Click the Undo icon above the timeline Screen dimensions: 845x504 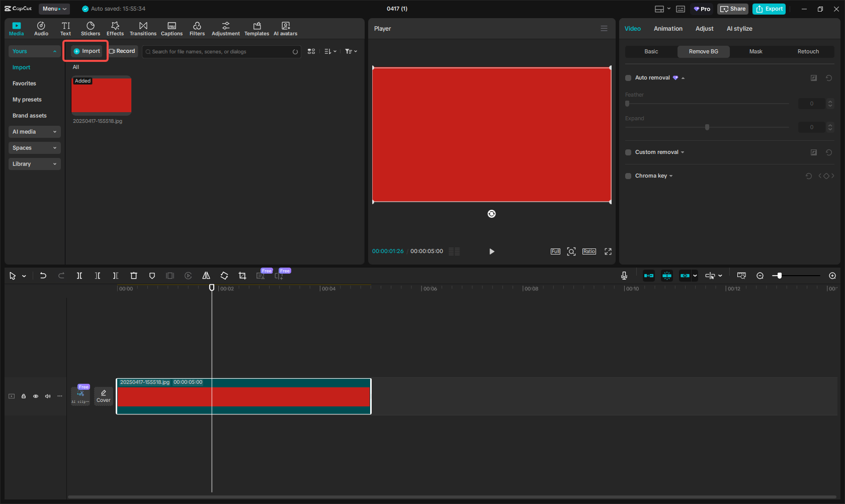43,276
